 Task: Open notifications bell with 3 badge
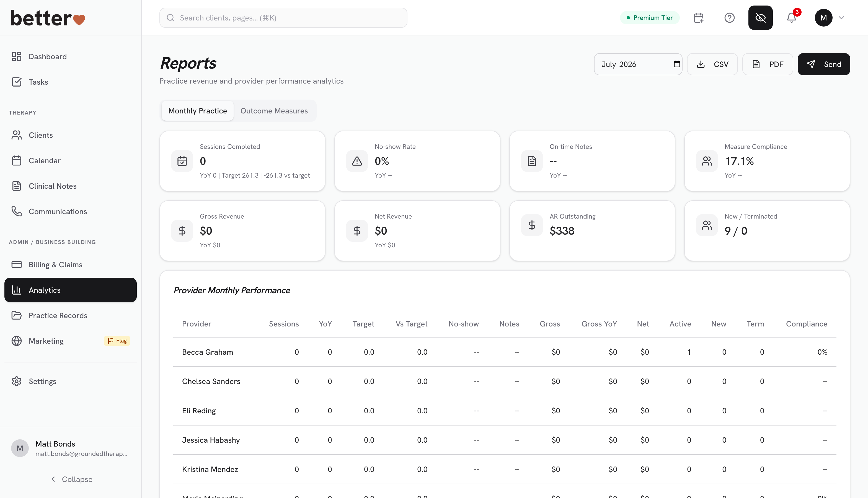pyautogui.click(x=791, y=18)
